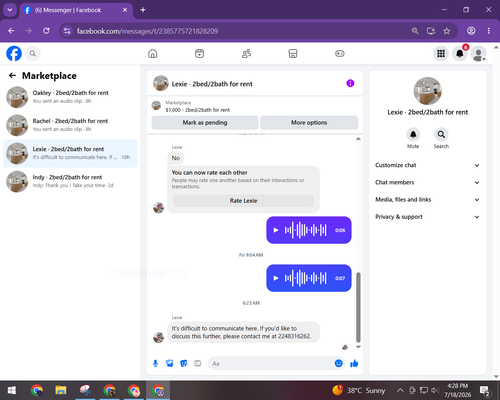This screenshot has width=500, height=400.
Task: Click Mark as pending button
Action: 205,123
